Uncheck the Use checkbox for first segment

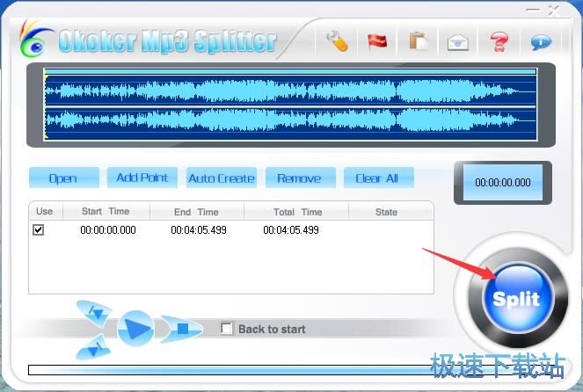coord(39,230)
